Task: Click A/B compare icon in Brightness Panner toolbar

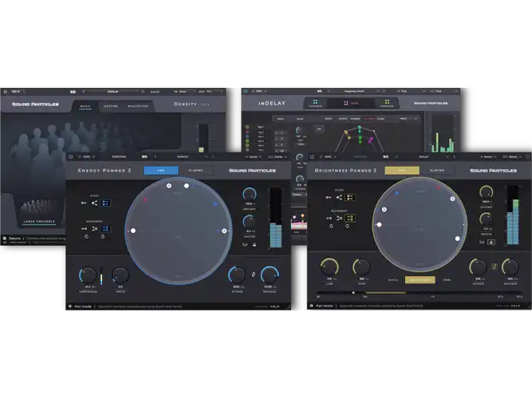Action: (x=386, y=157)
